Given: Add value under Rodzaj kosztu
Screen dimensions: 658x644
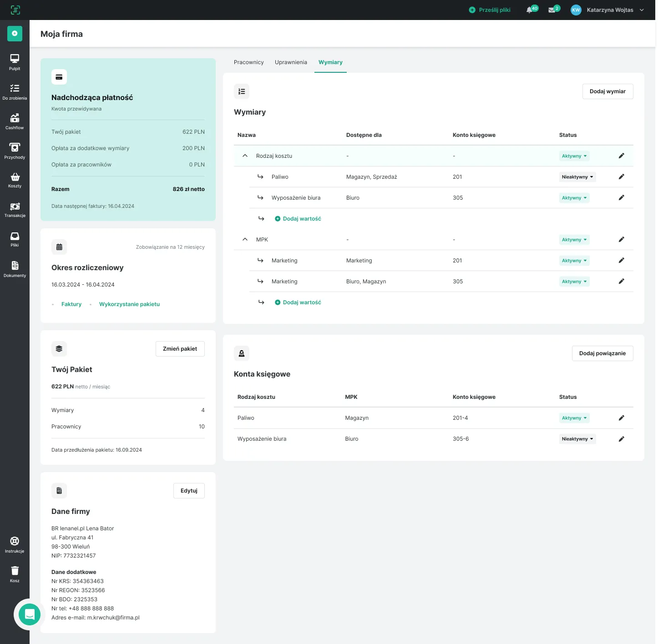Looking at the screenshot, I should (x=298, y=219).
